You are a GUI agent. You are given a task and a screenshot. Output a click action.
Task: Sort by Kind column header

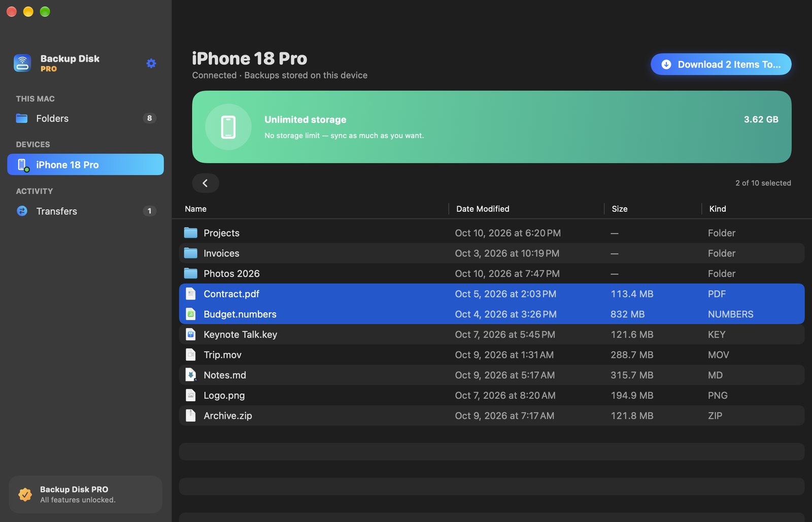coord(718,209)
